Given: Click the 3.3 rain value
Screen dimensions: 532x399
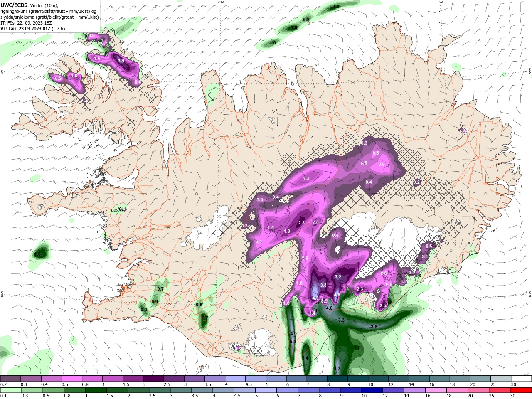Looking at the screenshot, I should tap(341, 320).
